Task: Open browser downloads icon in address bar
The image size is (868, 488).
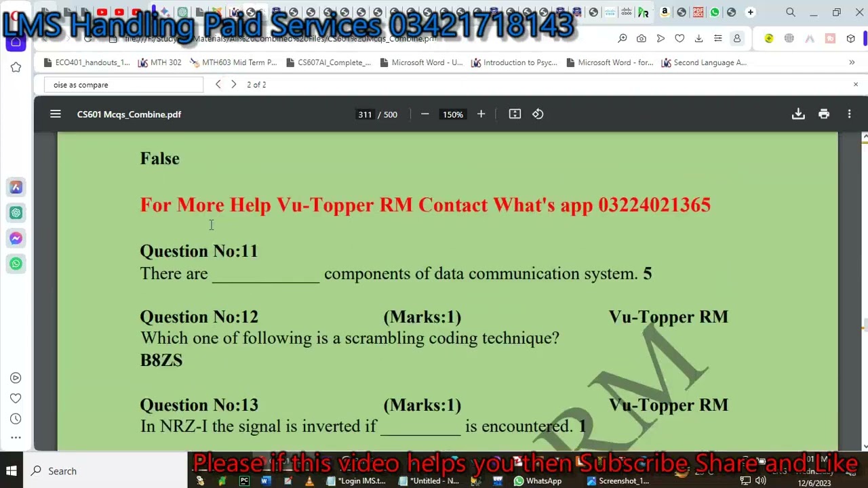Action: pos(698,39)
